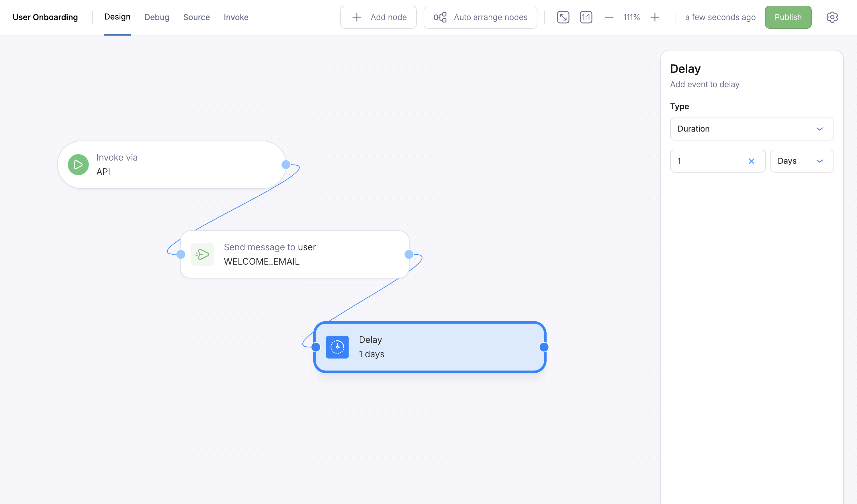Expand the Days unit dropdown
857x504 pixels.
[802, 161]
